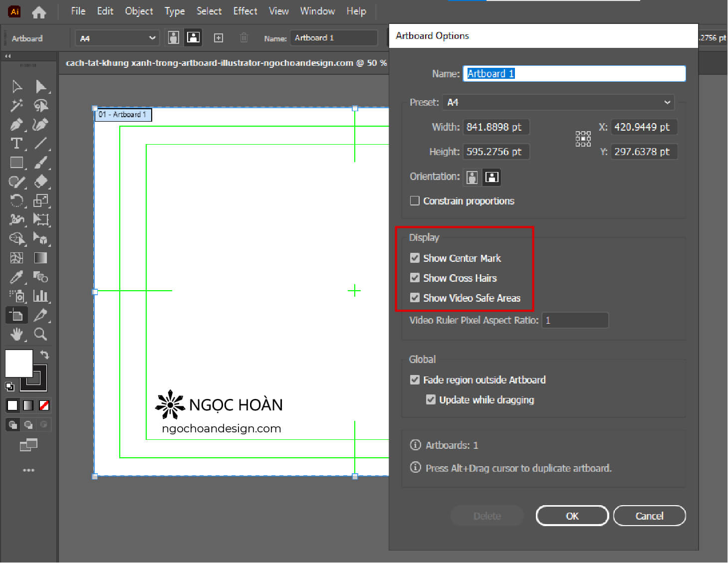This screenshot has width=728, height=563.
Task: Activate the Zoom tool
Action: pos(40,334)
